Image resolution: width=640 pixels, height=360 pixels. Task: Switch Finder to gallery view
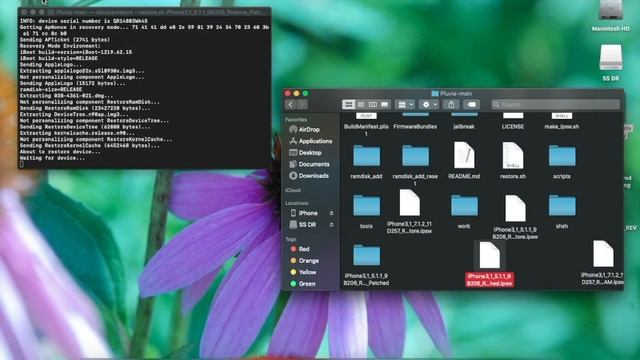384,105
